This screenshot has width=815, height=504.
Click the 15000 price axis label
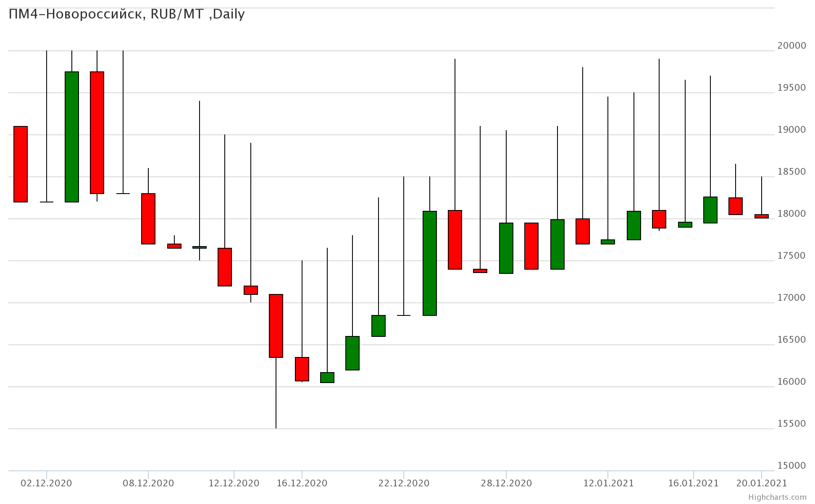point(791,465)
